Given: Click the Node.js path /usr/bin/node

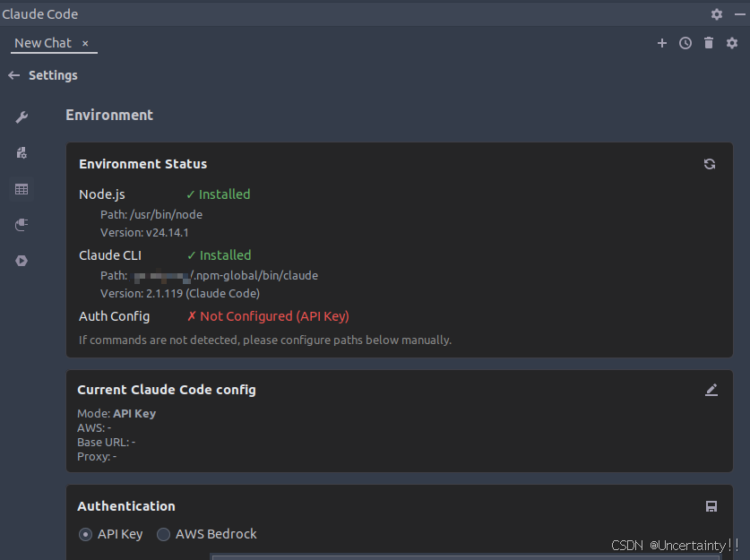Looking at the screenshot, I should pyautogui.click(x=151, y=215).
